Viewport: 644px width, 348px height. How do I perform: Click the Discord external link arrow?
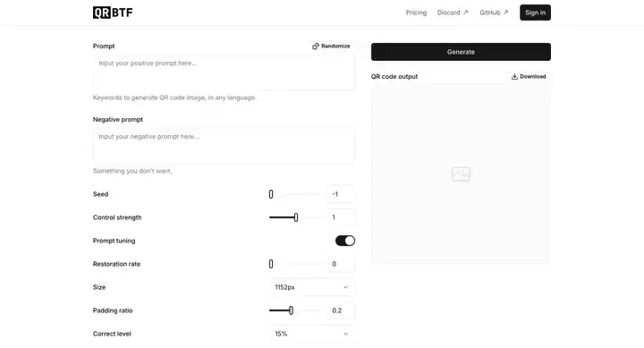[x=465, y=13]
